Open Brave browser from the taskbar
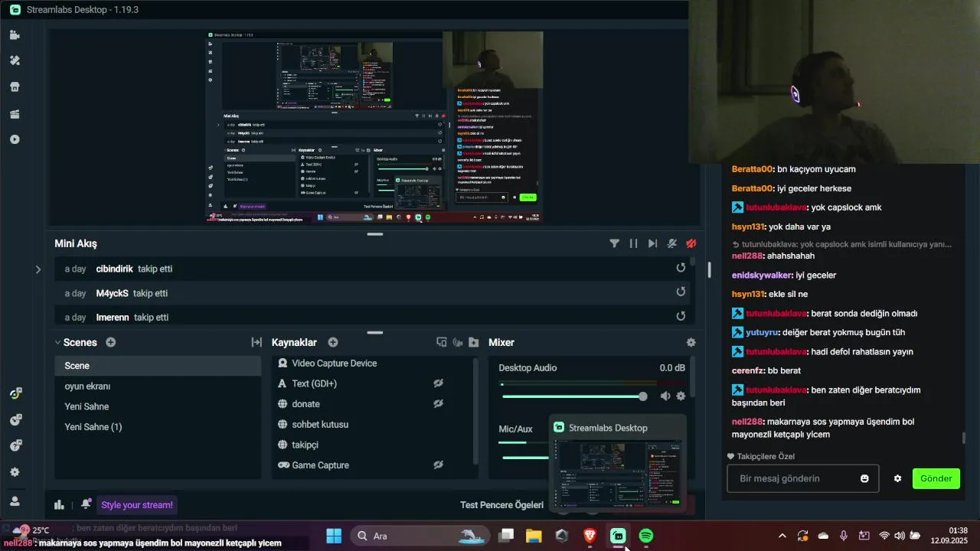Image resolution: width=980 pixels, height=551 pixels. point(590,536)
